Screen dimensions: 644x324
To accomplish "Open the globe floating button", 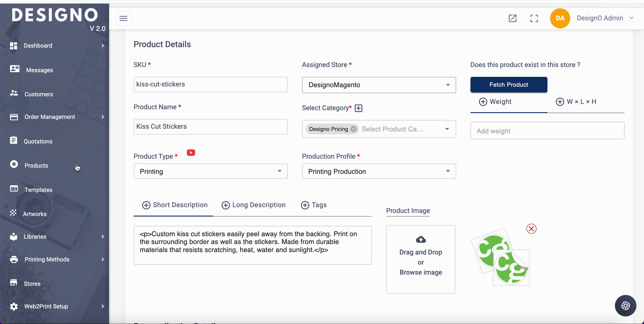I will pyautogui.click(x=625, y=305).
